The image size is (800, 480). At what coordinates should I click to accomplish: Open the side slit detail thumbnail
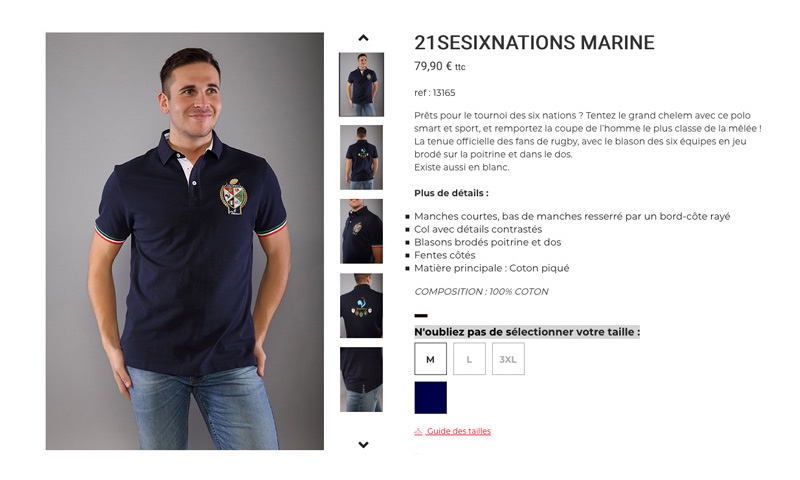click(x=361, y=380)
